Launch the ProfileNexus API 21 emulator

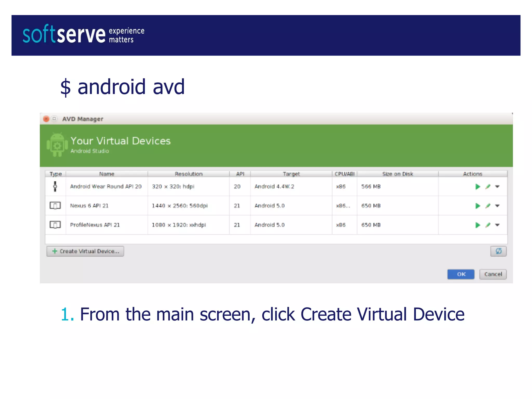477,225
